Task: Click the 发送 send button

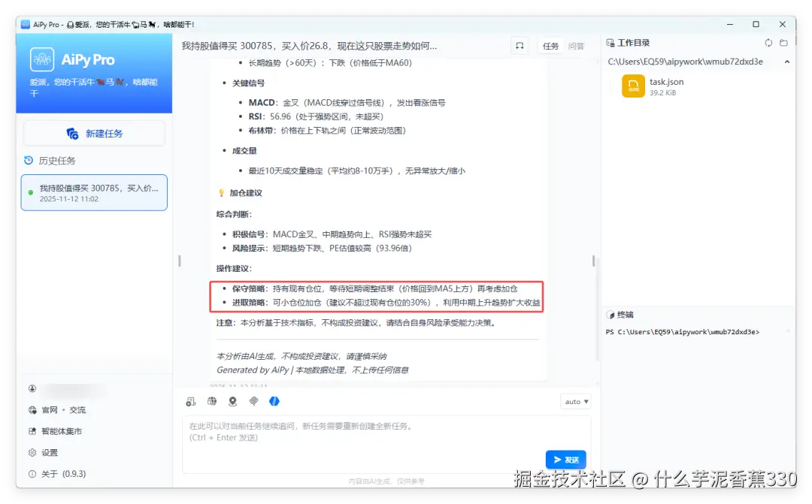Action: (x=565, y=459)
